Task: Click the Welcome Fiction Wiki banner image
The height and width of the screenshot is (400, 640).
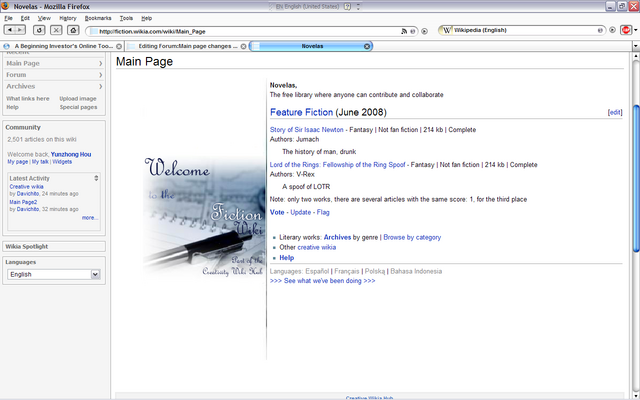Action: point(203,218)
